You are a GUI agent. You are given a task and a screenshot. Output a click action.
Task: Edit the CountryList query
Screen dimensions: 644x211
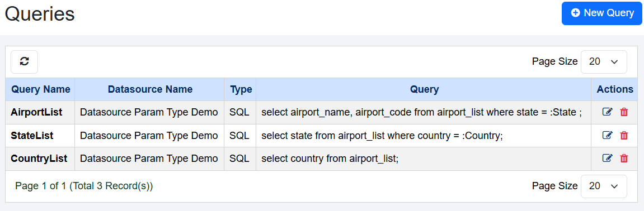(x=607, y=158)
